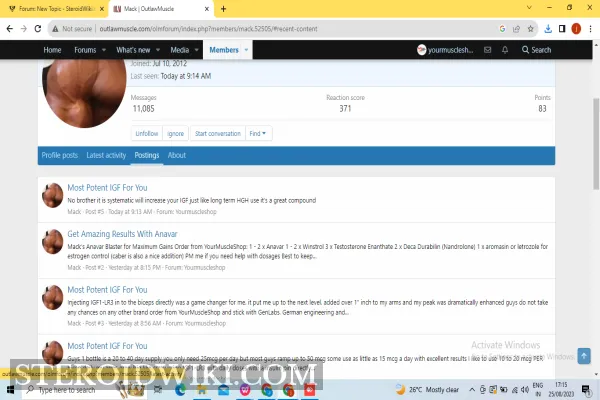Show hidden system tray icons
Image resolution: width=600 pixels, height=400 pixels.
(x=472, y=390)
